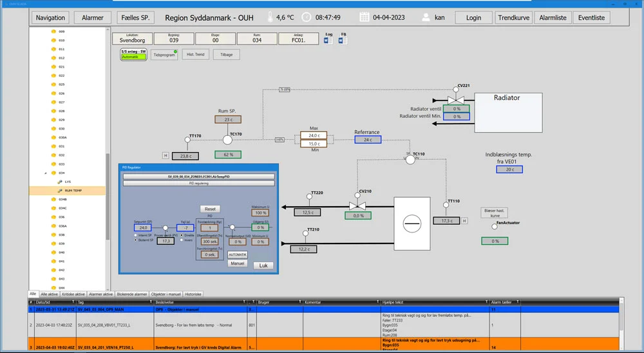The height and width of the screenshot is (353, 644).
Task: Open filter dropdown on Beskrivelse column
Action: coord(244,301)
